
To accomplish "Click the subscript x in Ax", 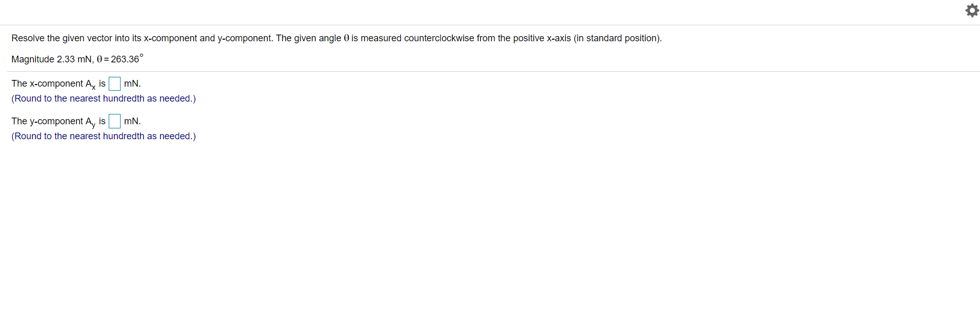I will pos(93,87).
